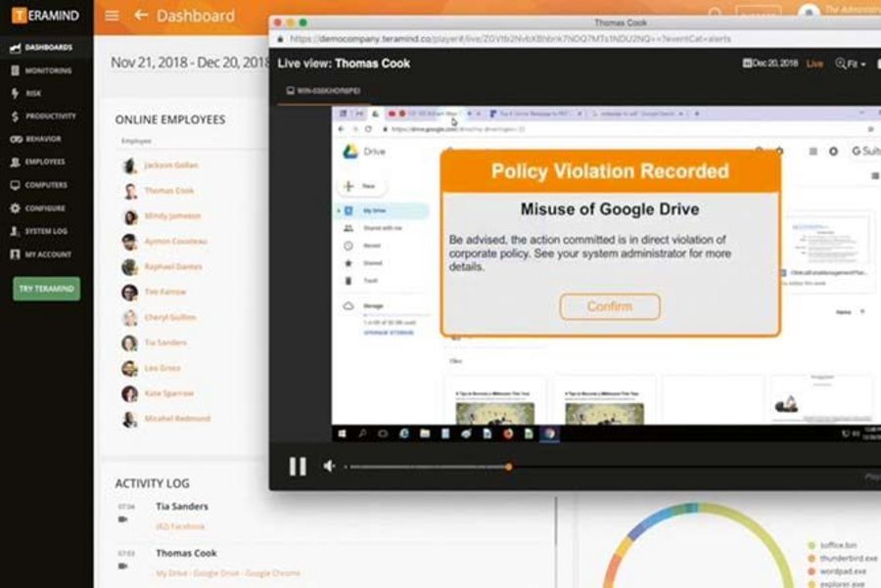Select the Chrome icon on remote taskbar
This screenshot has width=881, height=588.
[549, 433]
